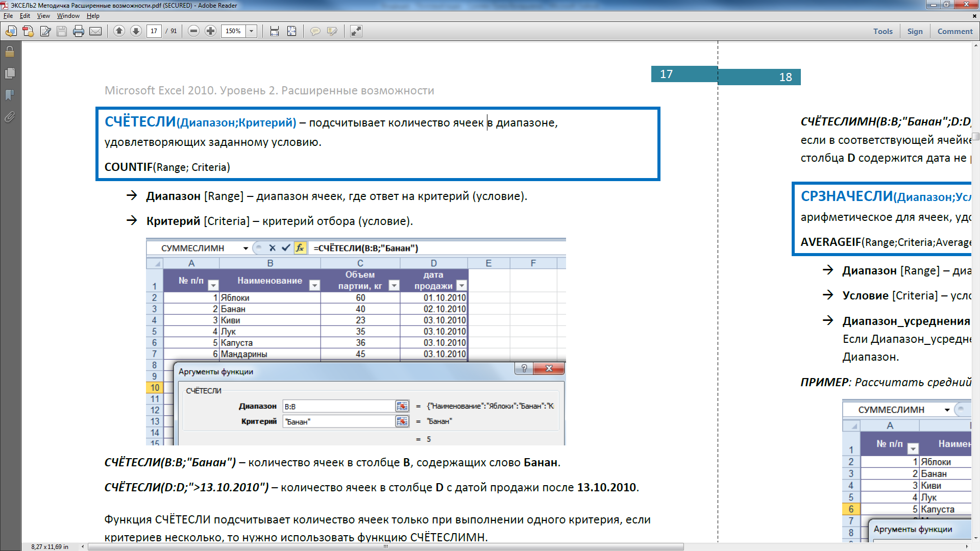Open page thumbnails panel
Image resolution: width=980 pixels, height=551 pixels.
10,73
